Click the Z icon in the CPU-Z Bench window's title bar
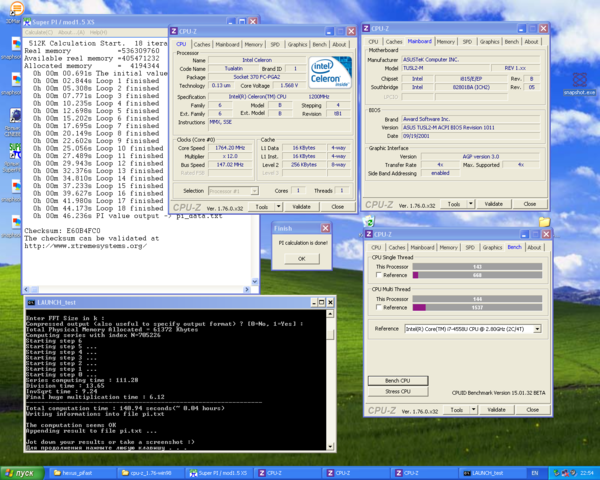 (369, 234)
